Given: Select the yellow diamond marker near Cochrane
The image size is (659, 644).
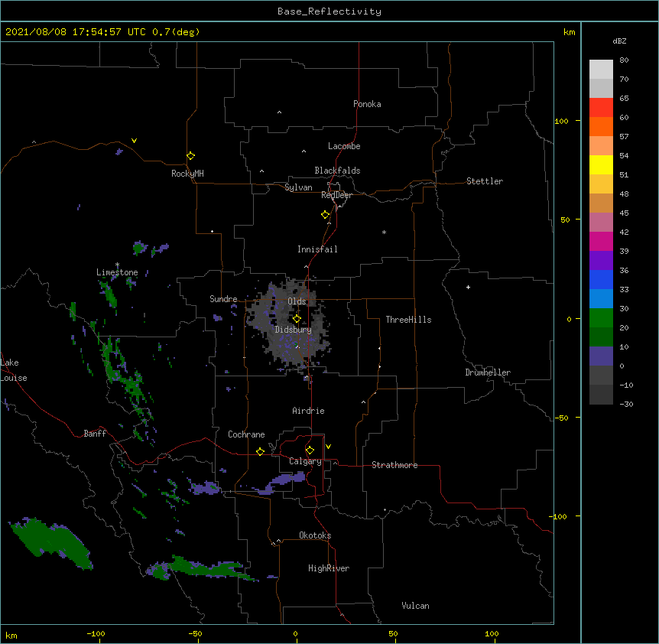Looking at the screenshot, I should point(260,451).
